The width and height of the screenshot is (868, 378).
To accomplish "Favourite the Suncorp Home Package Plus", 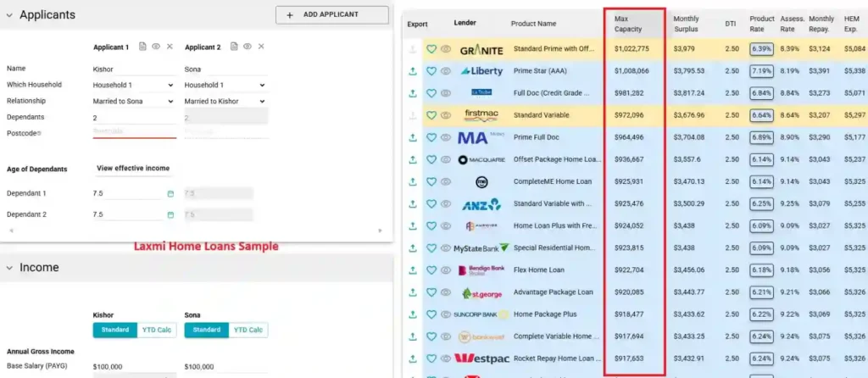I will click(431, 314).
